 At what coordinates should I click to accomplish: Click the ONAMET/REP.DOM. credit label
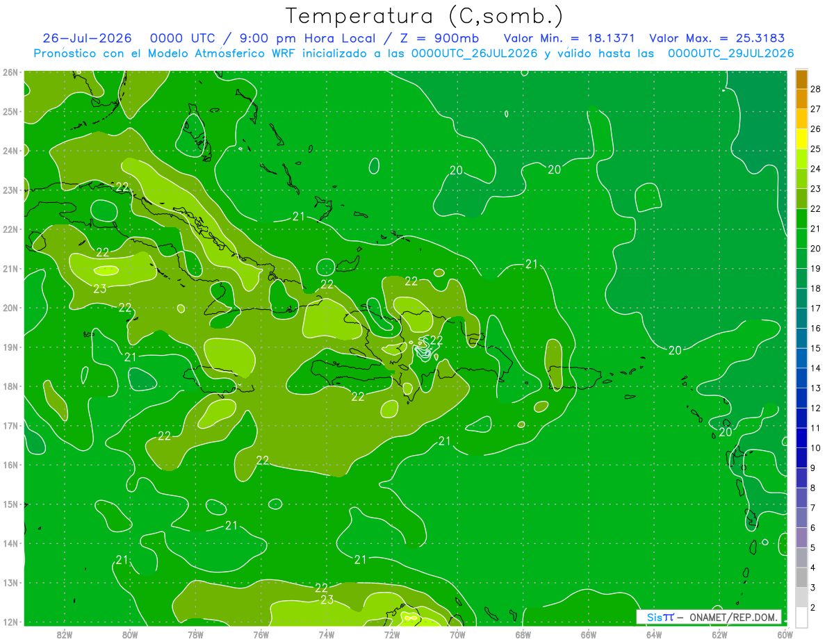pos(733,617)
